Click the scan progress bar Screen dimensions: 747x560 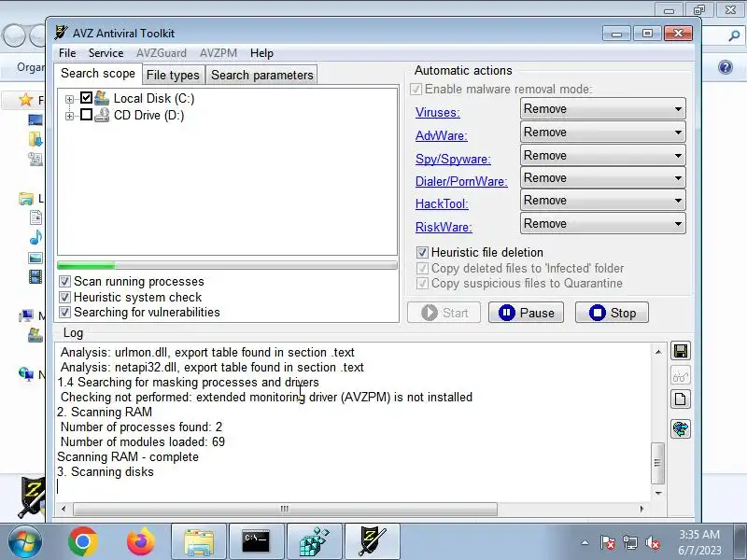click(227, 265)
